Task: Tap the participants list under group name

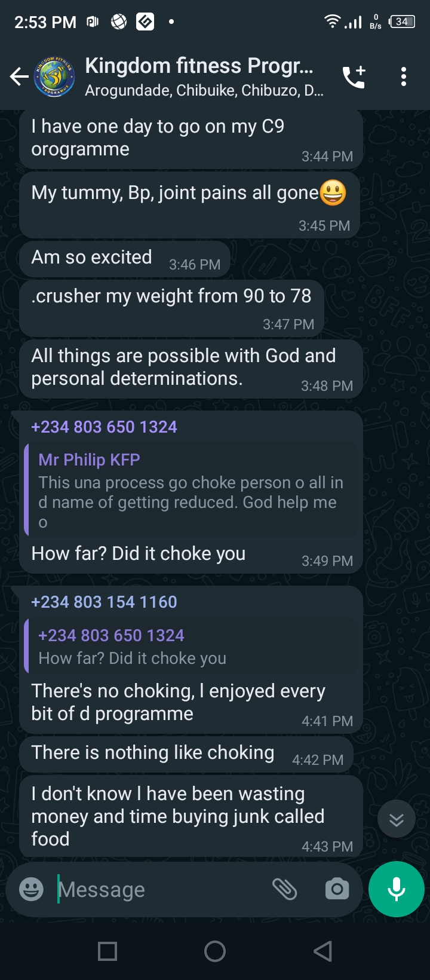Action: pos(204,91)
